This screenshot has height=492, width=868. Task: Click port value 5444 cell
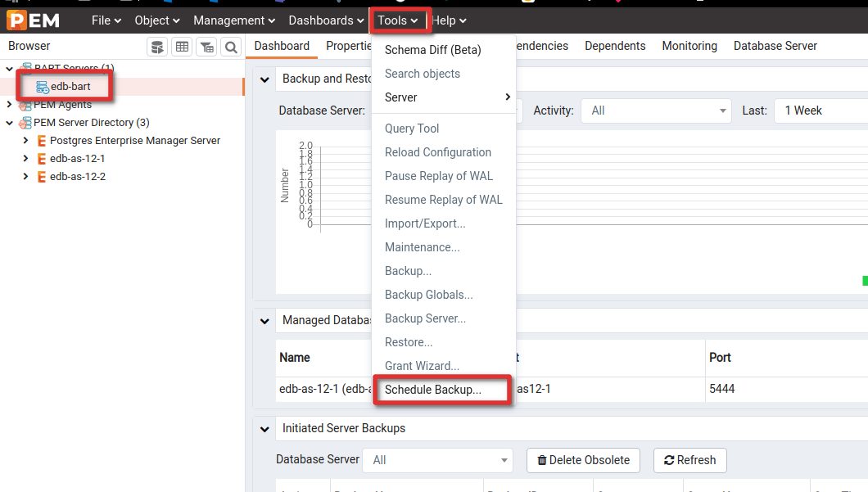[x=786, y=389]
